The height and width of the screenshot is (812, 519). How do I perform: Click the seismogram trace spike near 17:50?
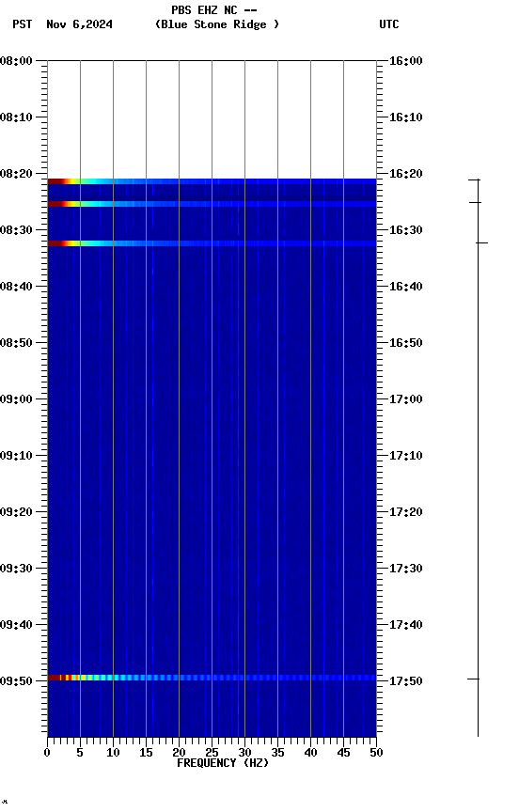click(474, 679)
